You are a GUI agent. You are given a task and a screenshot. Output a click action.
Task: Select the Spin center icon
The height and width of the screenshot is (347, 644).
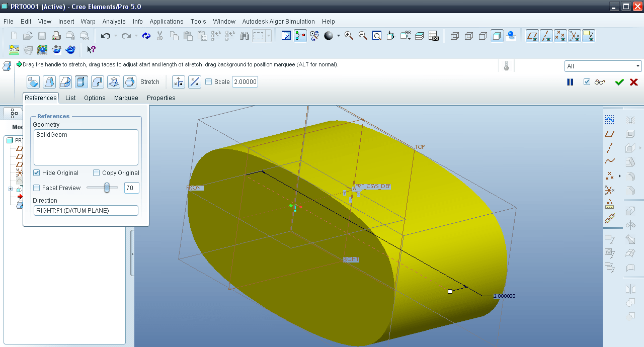coord(300,36)
